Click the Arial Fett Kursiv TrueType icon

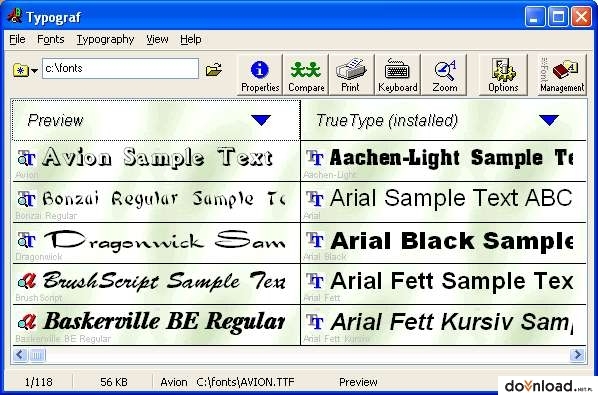point(315,322)
